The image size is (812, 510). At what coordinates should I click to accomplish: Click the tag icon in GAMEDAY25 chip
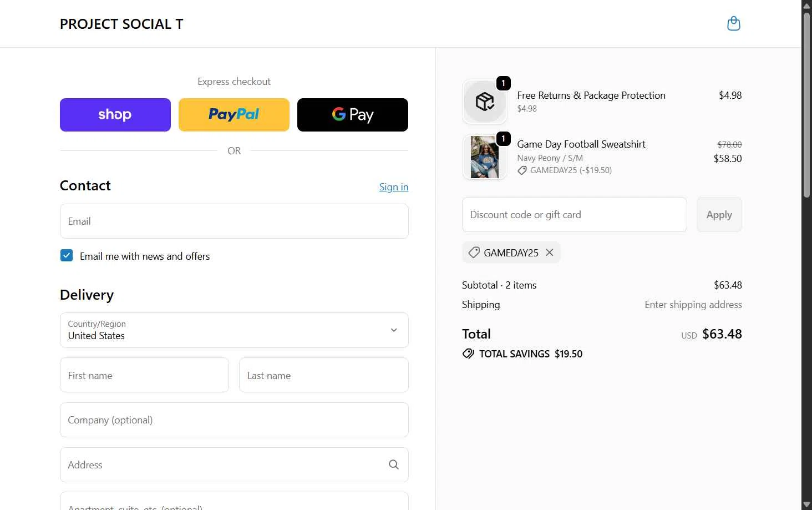[x=474, y=253]
